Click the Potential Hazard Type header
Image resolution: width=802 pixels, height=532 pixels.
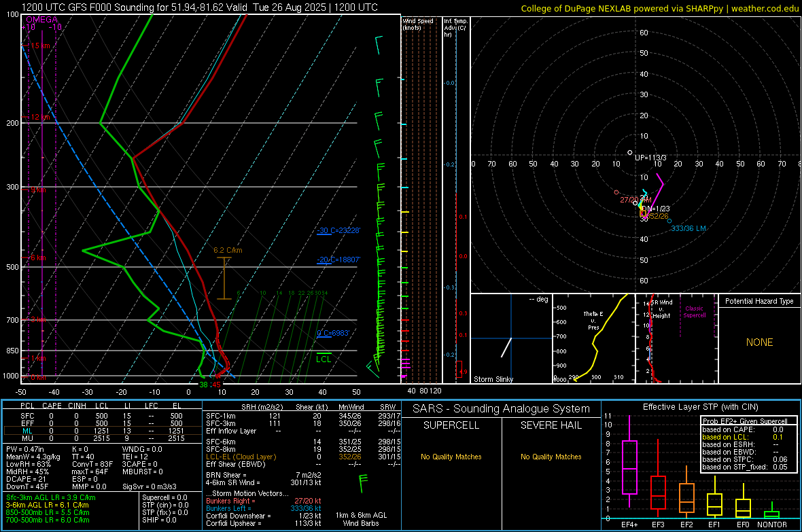click(x=760, y=301)
